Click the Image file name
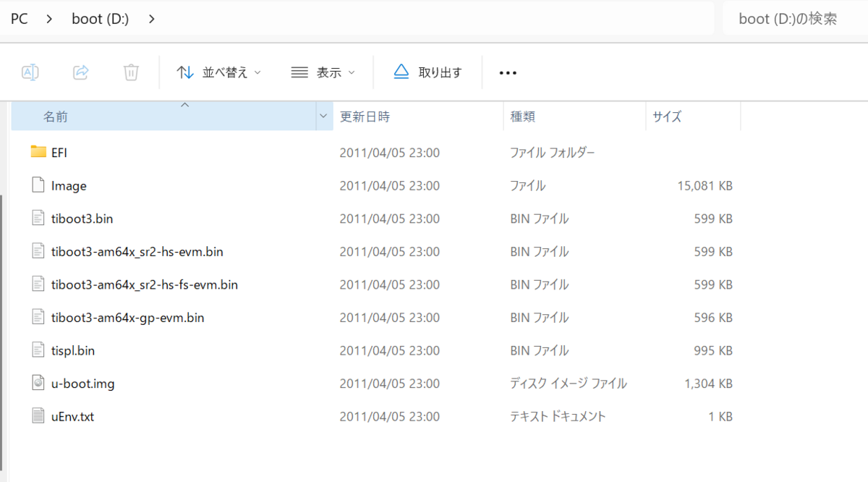 [69, 186]
